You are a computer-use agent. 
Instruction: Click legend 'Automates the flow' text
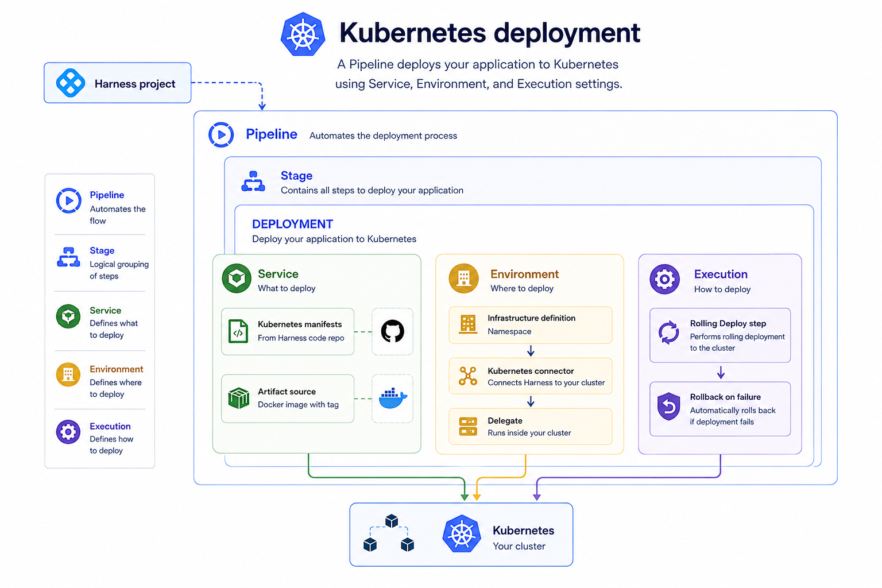118,215
